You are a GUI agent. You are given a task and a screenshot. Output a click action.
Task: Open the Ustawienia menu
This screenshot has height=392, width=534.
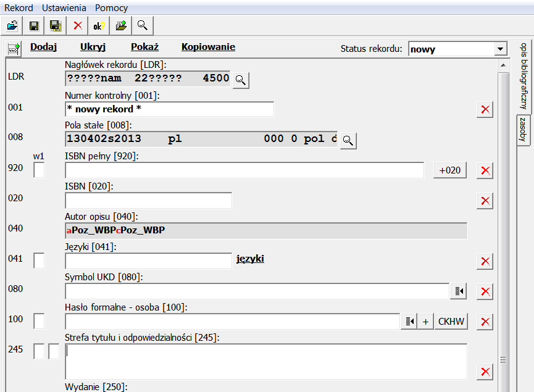click(64, 8)
